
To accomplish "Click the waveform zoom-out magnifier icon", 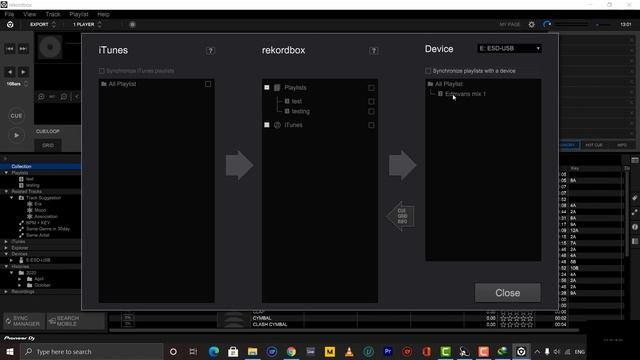I will pyautogui.click(x=64, y=97).
